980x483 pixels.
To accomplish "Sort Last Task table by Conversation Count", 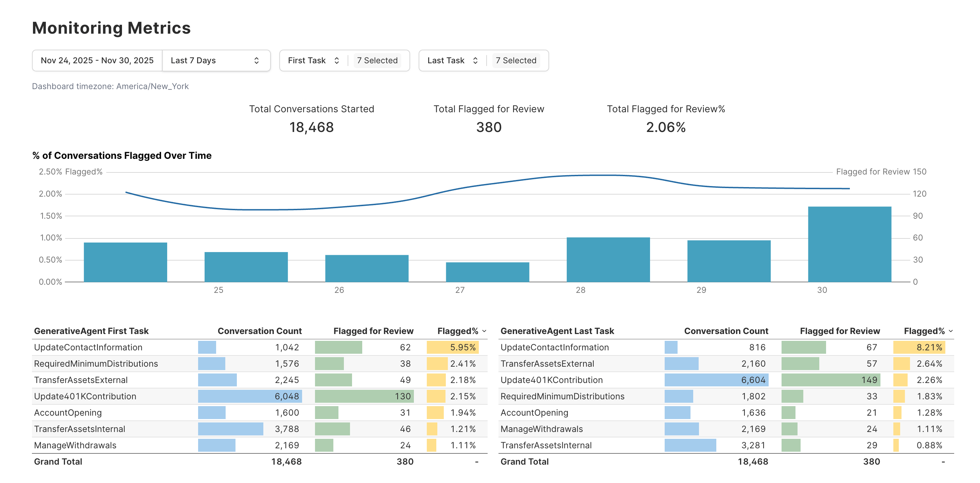I will [x=726, y=331].
